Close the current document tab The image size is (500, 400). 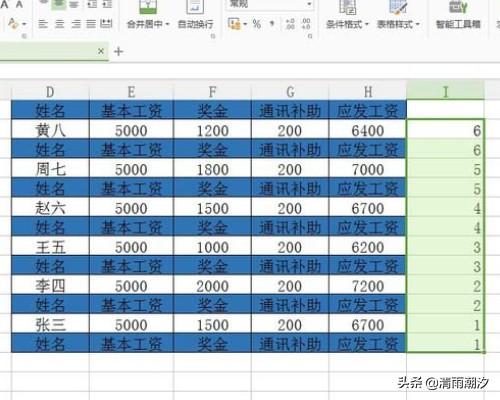(101, 51)
